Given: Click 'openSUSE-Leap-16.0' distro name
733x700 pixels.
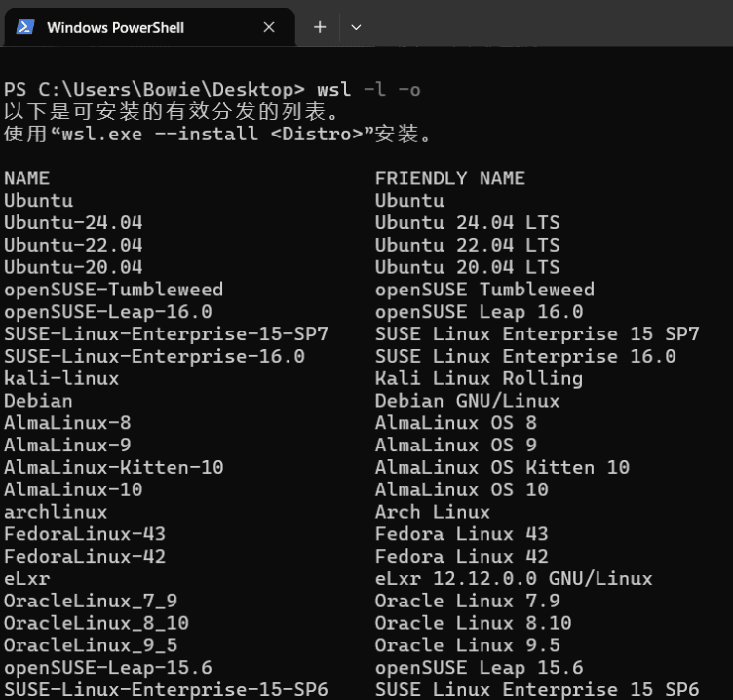Looking at the screenshot, I should point(108,312).
